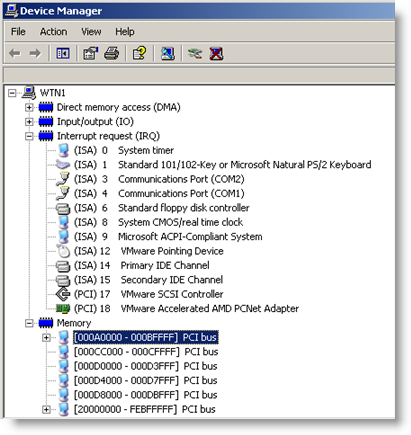The width and height of the screenshot is (411, 435).
Task: Click the Back arrow toolbar icon
Action: 15,53
